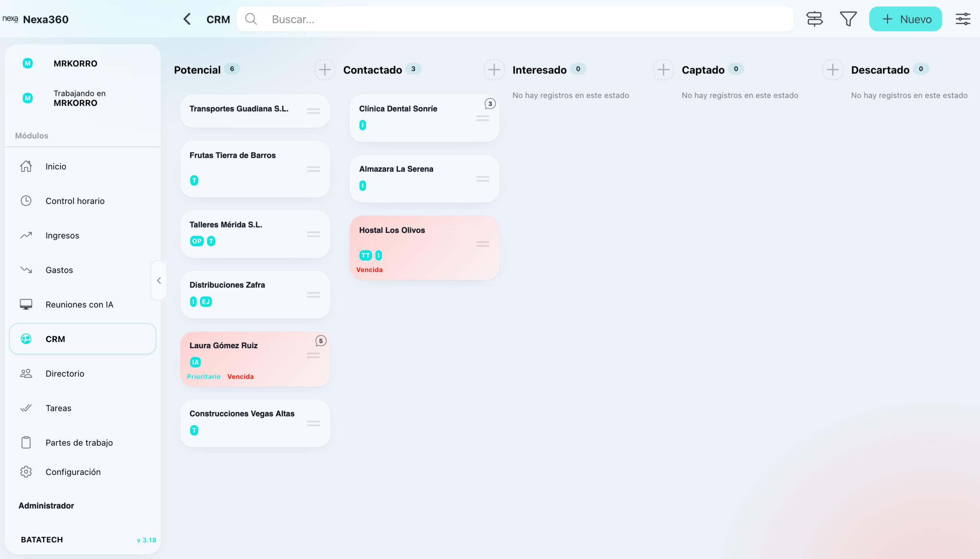The height and width of the screenshot is (559, 980).
Task: Click EJ badge on Distribuciones Zafra
Action: pos(206,302)
